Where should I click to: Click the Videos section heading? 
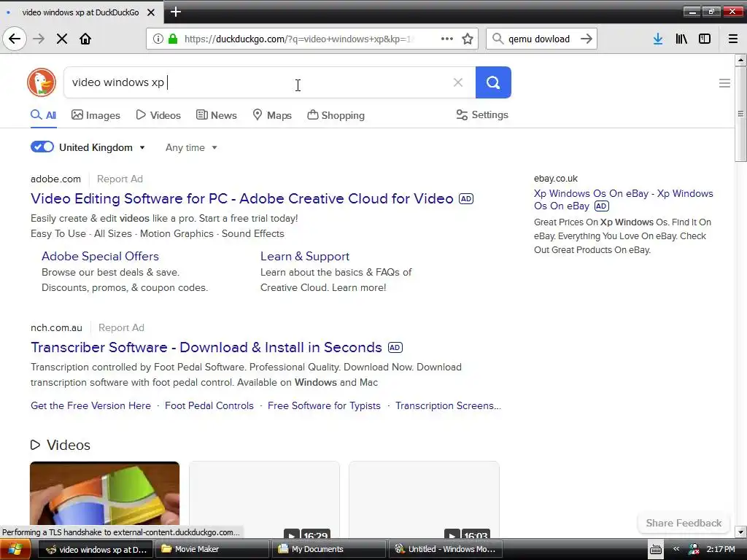click(x=61, y=445)
